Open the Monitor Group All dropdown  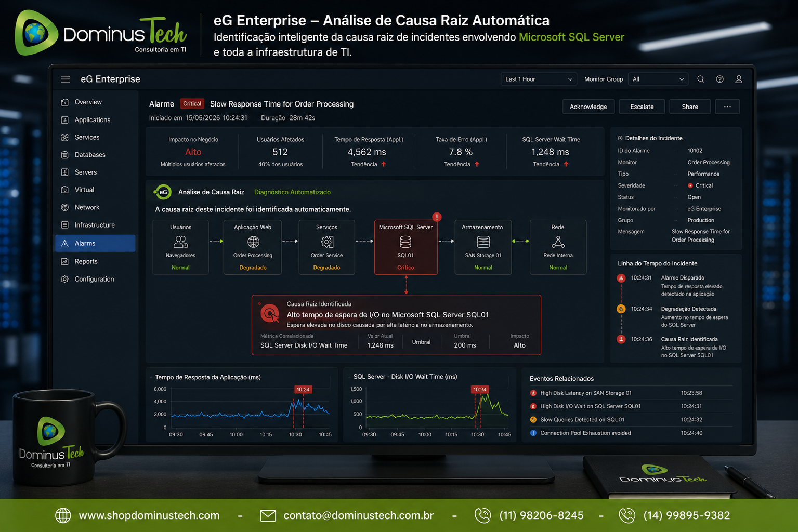coord(658,79)
